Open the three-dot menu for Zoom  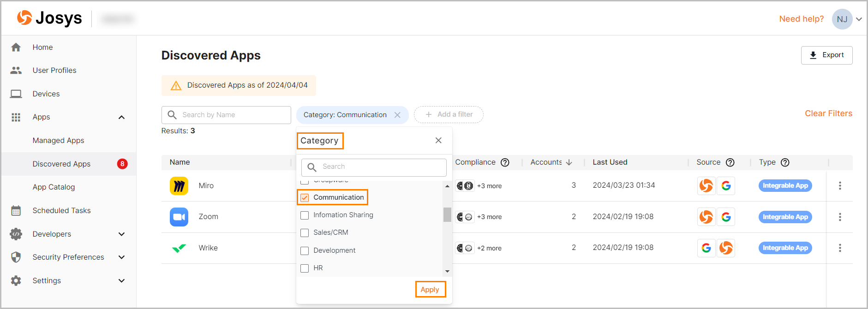[x=840, y=217]
